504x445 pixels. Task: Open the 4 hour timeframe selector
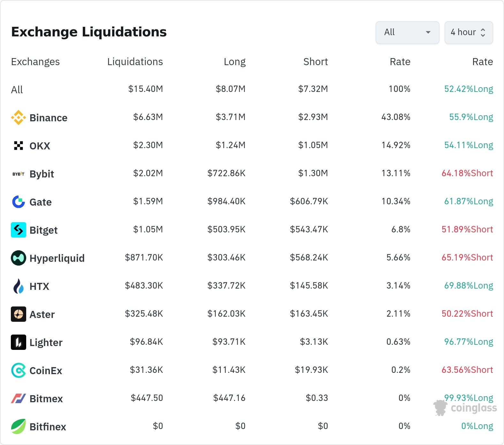tap(469, 32)
